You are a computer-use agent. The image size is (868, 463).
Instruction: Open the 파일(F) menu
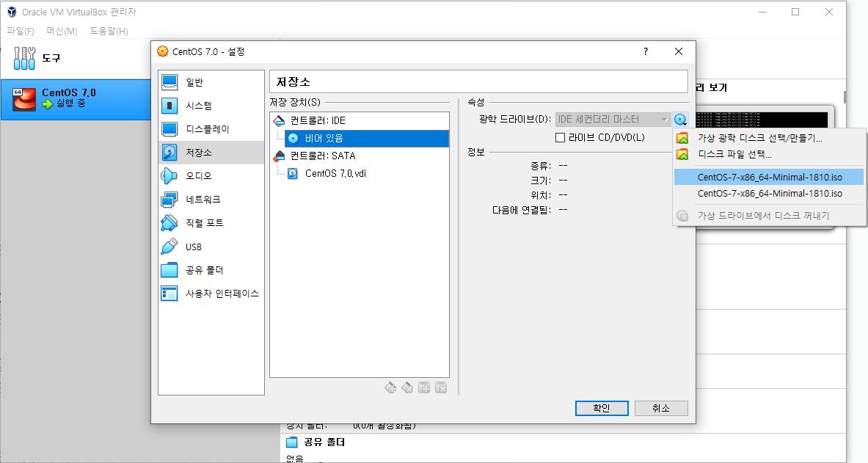pyautogui.click(x=21, y=31)
